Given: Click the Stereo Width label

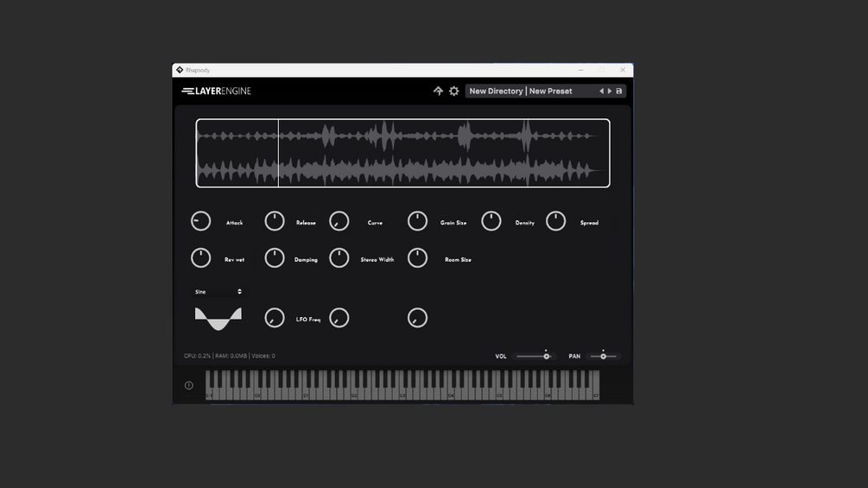Looking at the screenshot, I should 377,259.
